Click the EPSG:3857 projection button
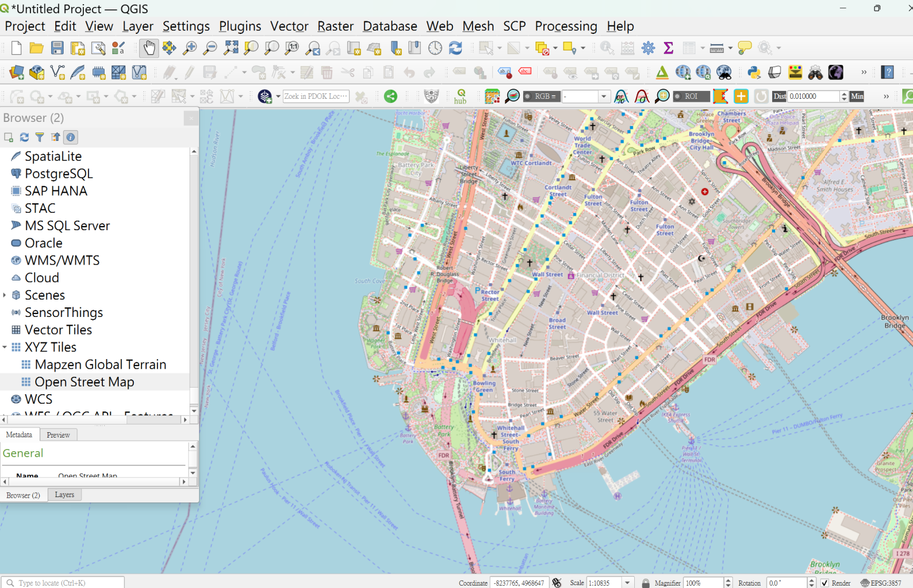Viewport: 913px width, 588px height. click(x=886, y=583)
